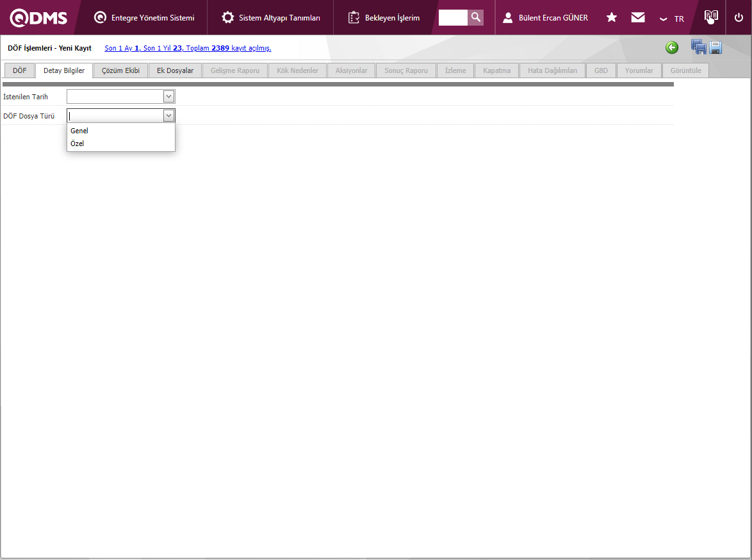The image size is (752, 560).
Task: Open the mail envelope icon
Action: click(638, 17)
